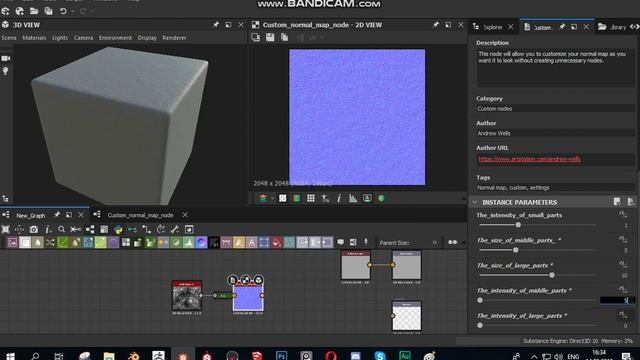Pin the New_Graph tab

pos(57,215)
